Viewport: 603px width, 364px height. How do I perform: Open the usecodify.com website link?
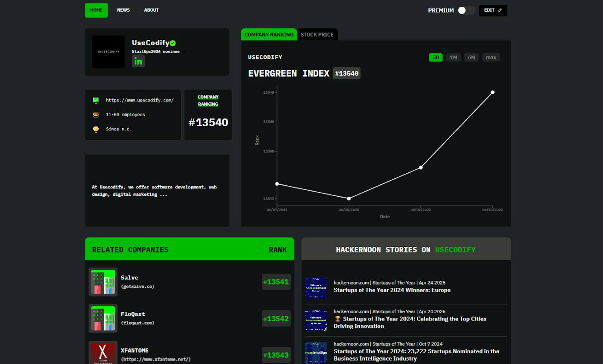(x=139, y=100)
